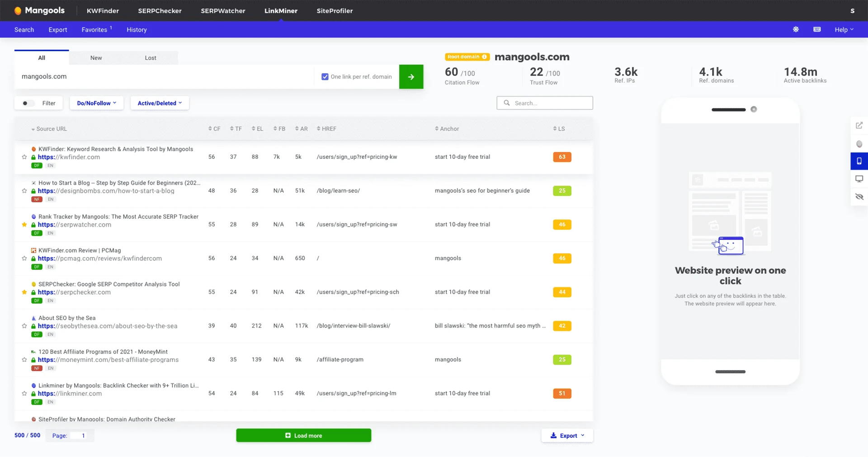Favorite the kwfinder.com backlink row star

tap(24, 157)
